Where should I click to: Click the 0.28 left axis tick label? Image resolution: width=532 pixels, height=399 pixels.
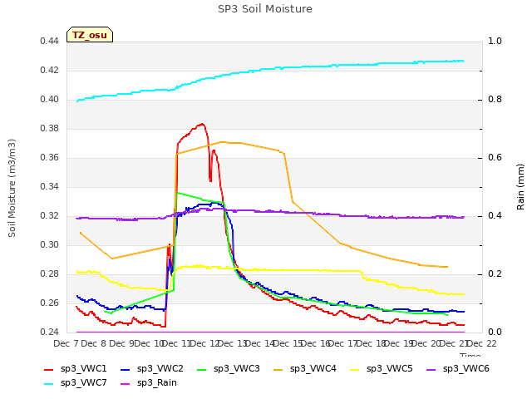[49, 273]
